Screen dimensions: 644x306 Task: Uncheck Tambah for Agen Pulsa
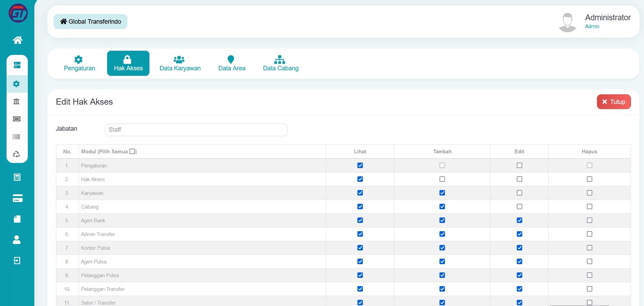coord(442,261)
